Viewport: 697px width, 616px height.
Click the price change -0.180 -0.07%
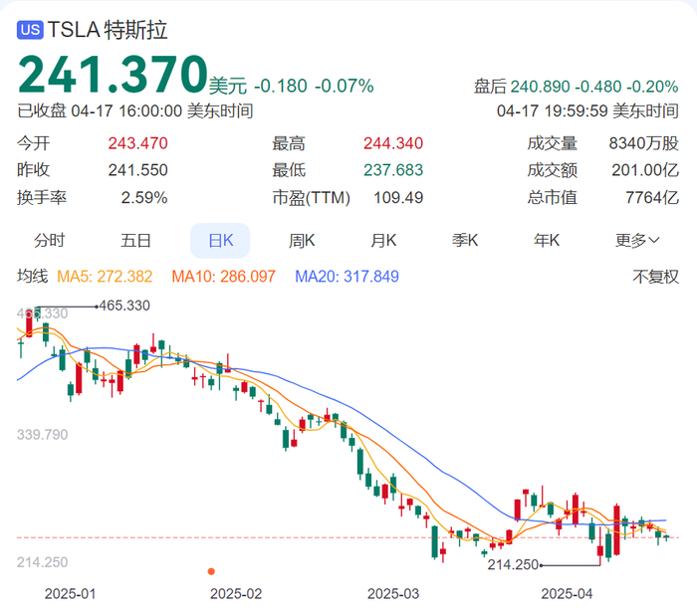pos(314,87)
